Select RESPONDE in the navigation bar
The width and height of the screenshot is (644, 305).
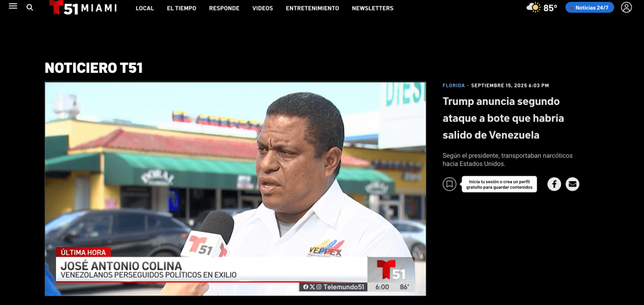(x=224, y=8)
